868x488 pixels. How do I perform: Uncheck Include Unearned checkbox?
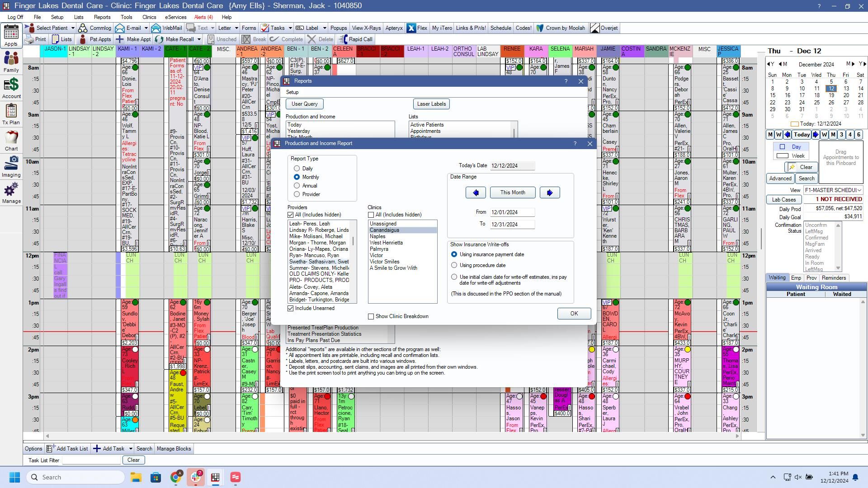click(291, 308)
